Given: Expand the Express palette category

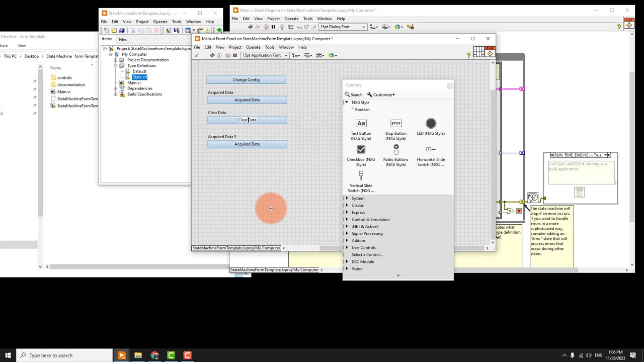Looking at the screenshot, I should [x=346, y=213].
